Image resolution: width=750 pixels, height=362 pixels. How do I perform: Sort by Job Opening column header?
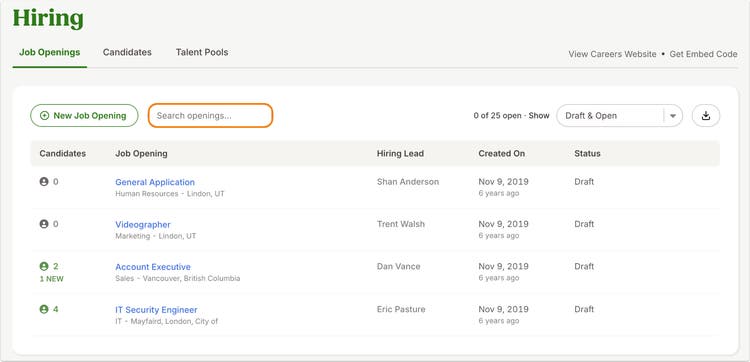(x=142, y=154)
